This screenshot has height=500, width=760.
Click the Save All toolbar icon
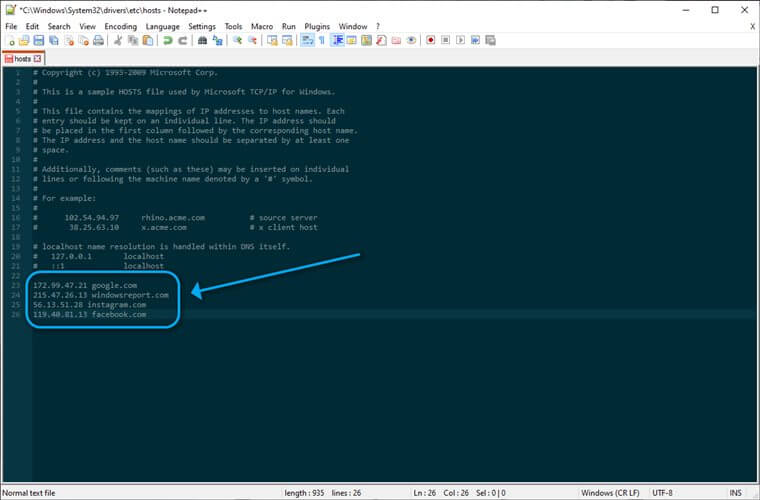[54, 41]
